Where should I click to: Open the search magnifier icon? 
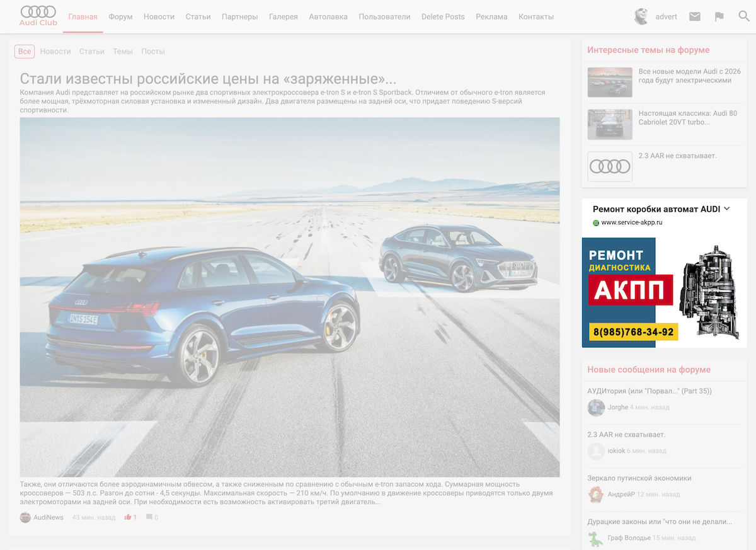pos(744,16)
